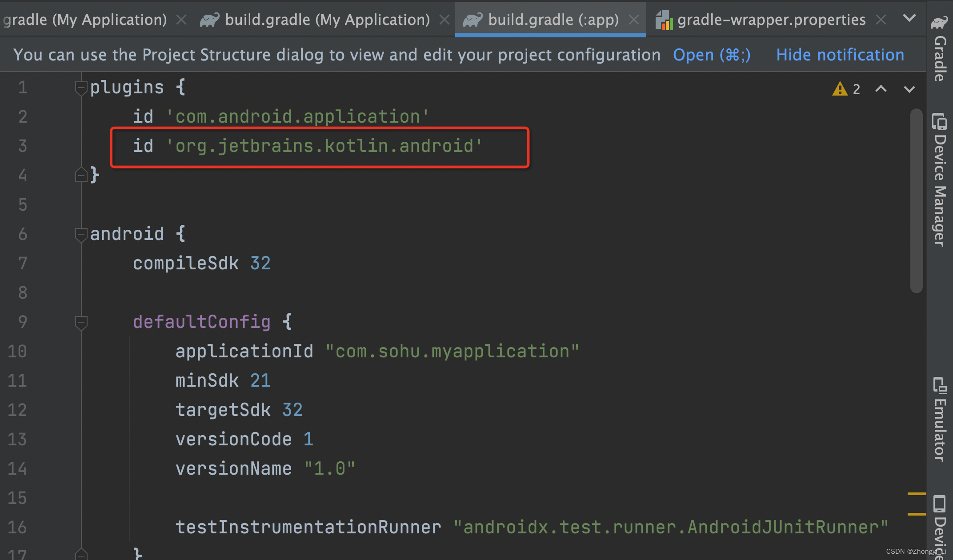Image resolution: width=953 pixels, height=560 pixels.
Task: Click the warning indicator showing 2
Action: click(x=846, y=89)
